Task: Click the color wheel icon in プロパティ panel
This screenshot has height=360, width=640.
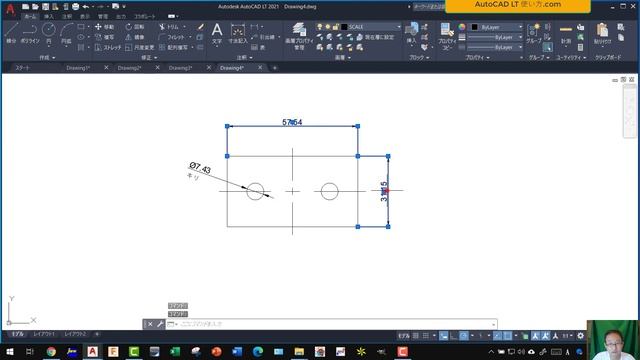Action: tap(462, 27)
